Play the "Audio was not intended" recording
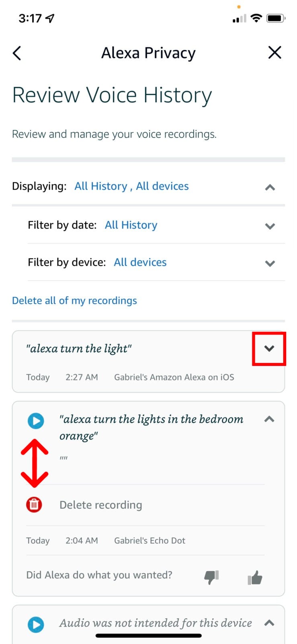Screen dimensions: 297x644 click(x=35, y=625)
